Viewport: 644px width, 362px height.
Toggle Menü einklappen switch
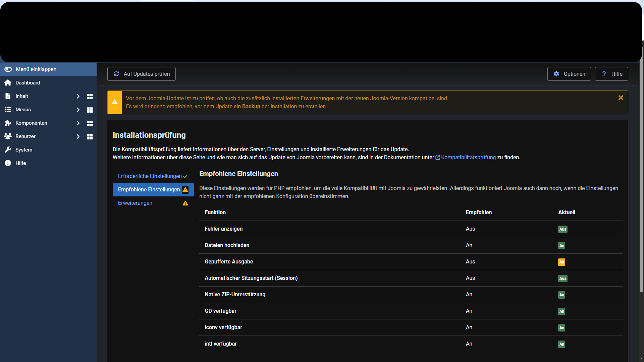coord(8,69)
